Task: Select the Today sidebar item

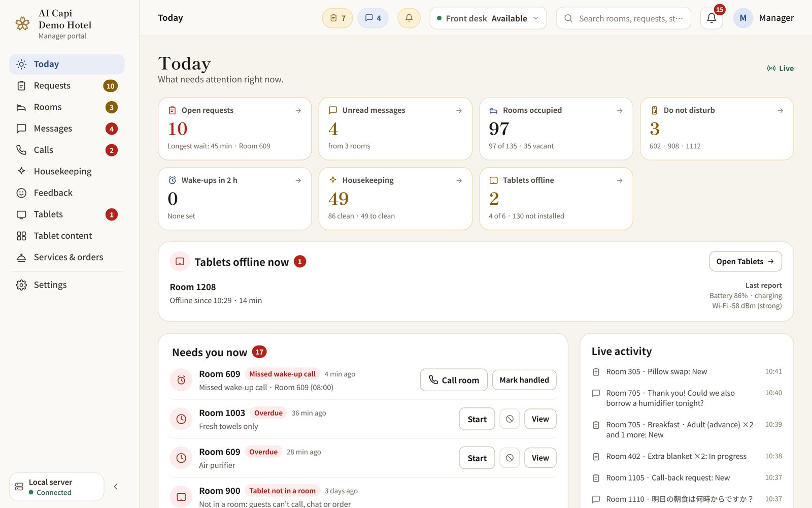Action: click(x=66, y=64)
